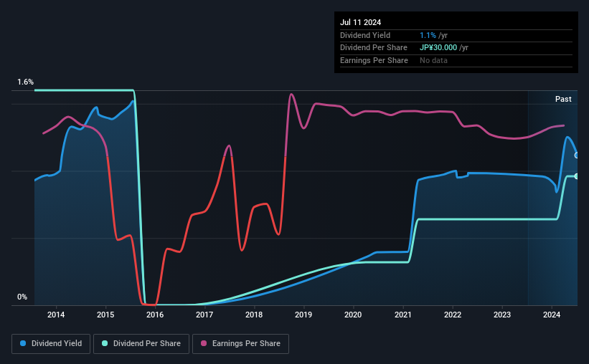Select the 2014 label on the time axis
The image size is (589, 364).
(56, 315)
